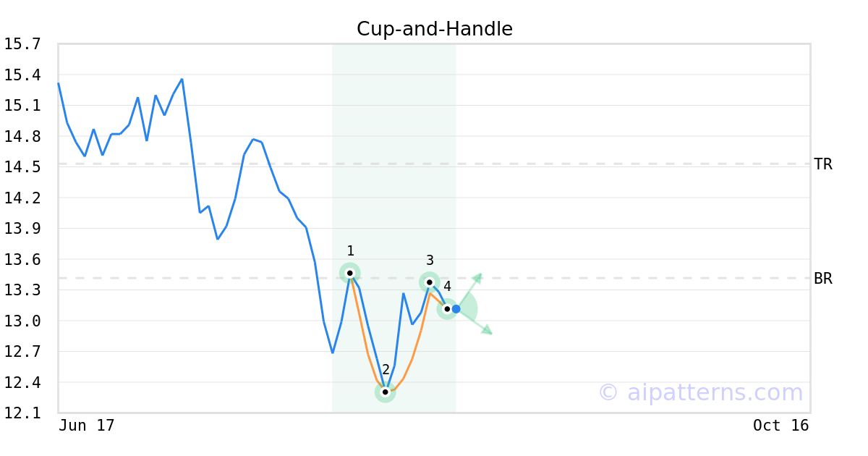Viewport: 868px width, 456px height.
Task: Click the Jun 17 start date label
Action: pyautogui.click(x=87, y=426)
